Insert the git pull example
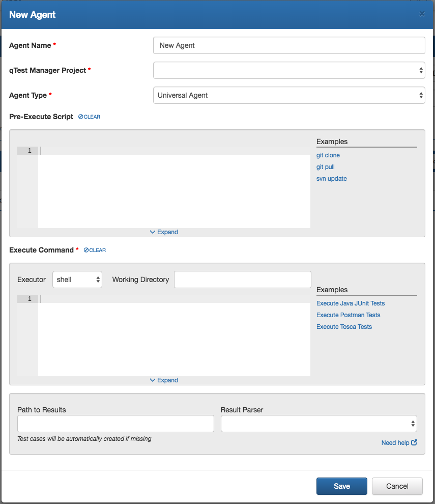Image resolution: width=435 pixels, height=504 pixels. 325,167
